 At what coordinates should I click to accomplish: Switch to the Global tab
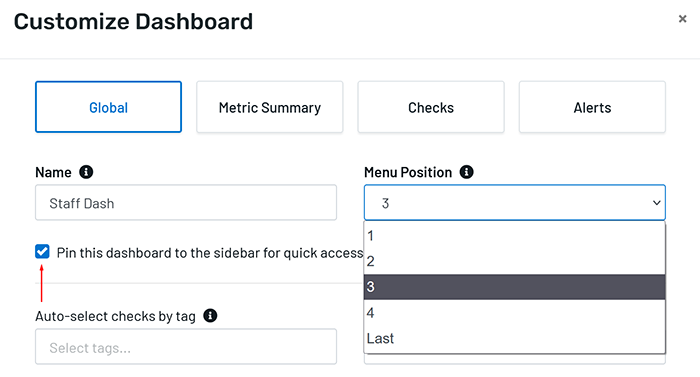click(108, 107)
